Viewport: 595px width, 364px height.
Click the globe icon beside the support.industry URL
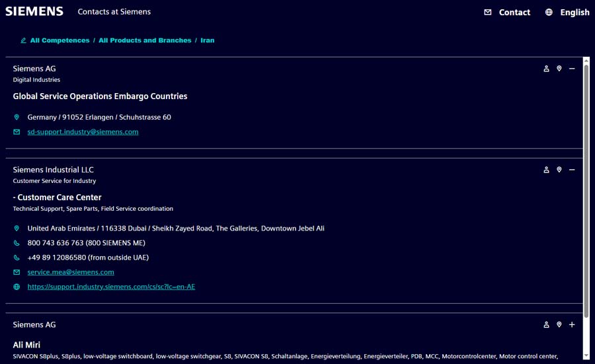(x=17, y=287)
